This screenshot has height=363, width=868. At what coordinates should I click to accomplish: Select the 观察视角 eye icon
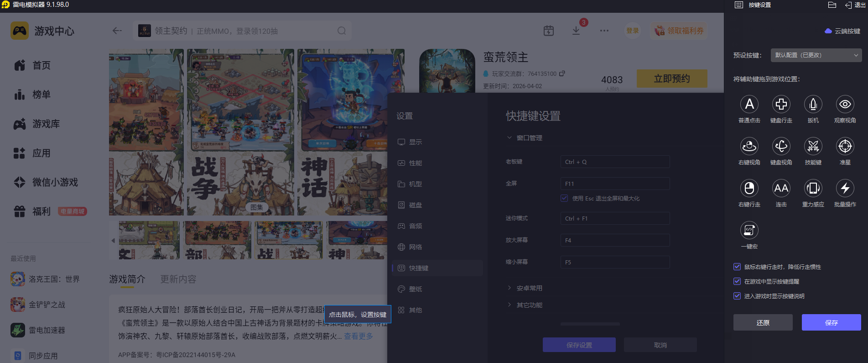(x=845, y=105)
